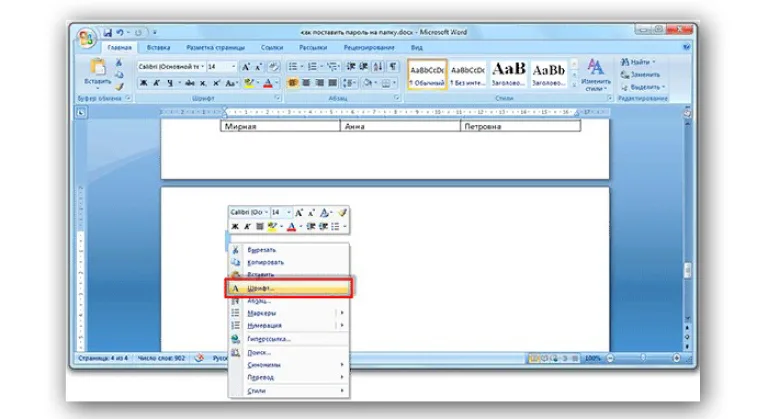Viewport: 768px width, 419px height.
Task: Switch to the Разметка страницы tab
Action: click(216, 48)
